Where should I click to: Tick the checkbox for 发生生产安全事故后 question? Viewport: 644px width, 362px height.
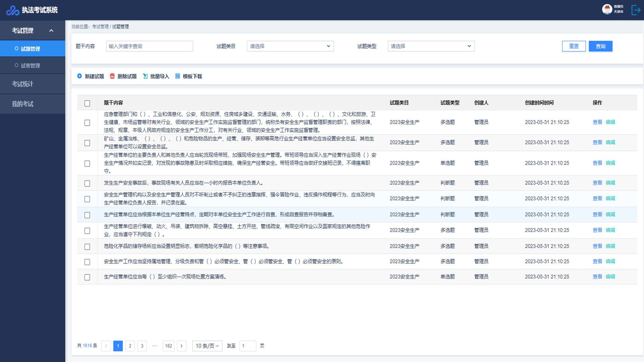[x=87, y=183]
